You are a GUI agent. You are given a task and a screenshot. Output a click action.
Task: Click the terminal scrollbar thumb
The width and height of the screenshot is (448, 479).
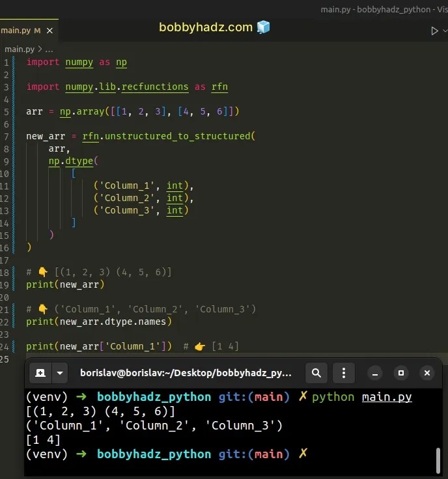point(438,460)
